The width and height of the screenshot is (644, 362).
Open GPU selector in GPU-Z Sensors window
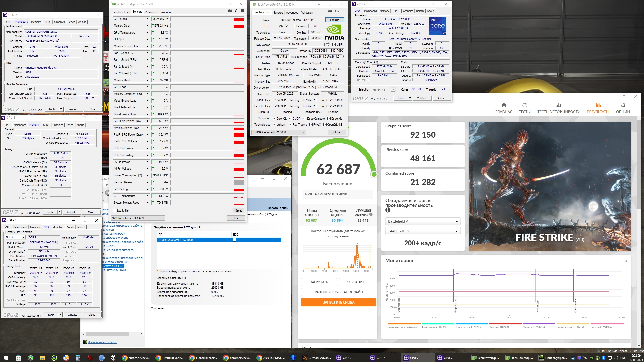[138, 218]
